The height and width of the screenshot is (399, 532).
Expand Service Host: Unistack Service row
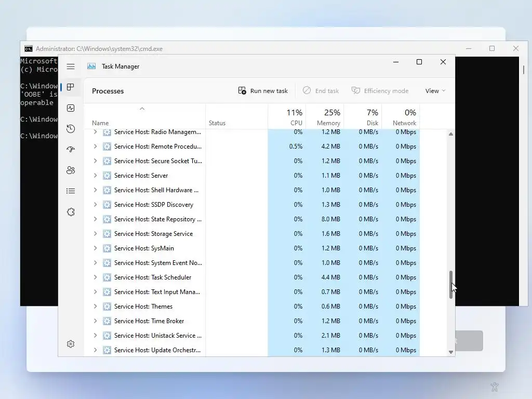click(x=96, y=336)
